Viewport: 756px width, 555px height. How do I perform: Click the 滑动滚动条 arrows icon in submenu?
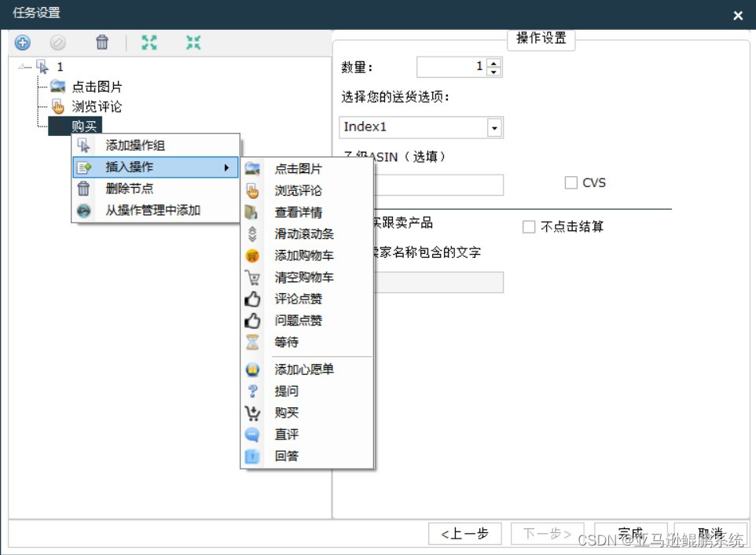(x=252, y=233)
